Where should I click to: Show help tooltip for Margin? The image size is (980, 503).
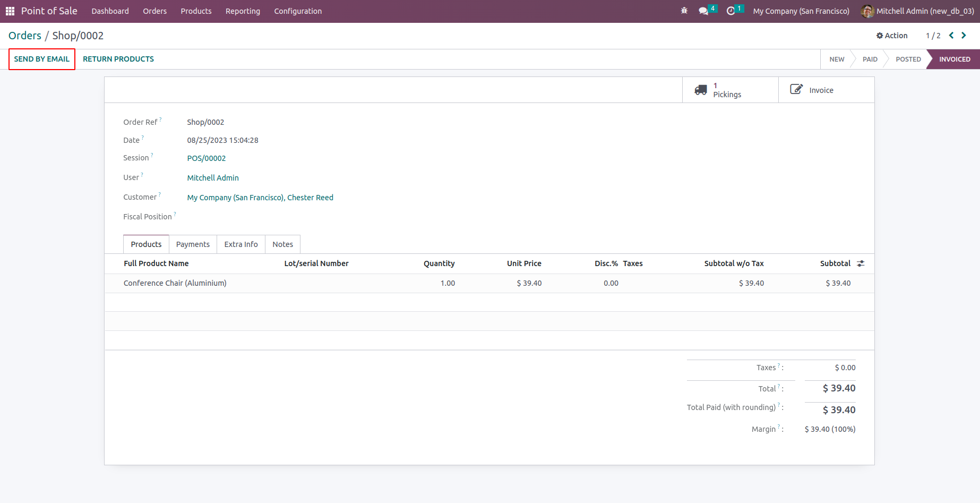779,426
